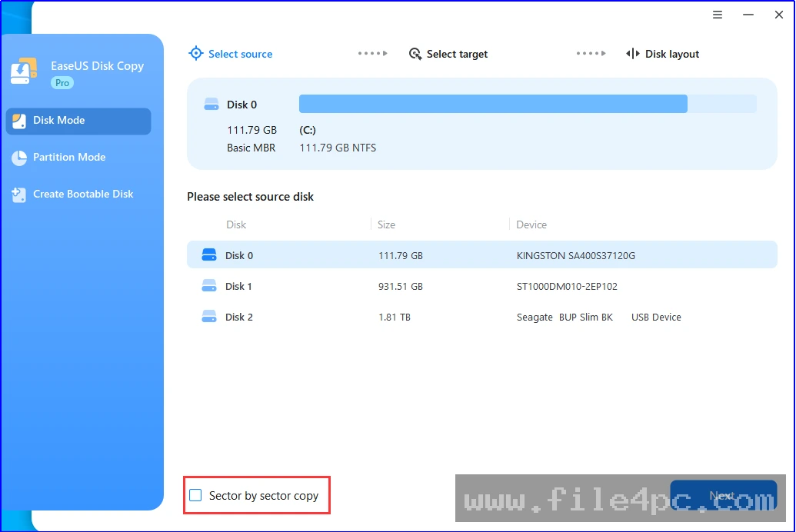The width and height of the screenshot is (796, 532).
Task: Click the drive icon of Disk 1 row
Action: pyautogui.click(x=209, y=286)
